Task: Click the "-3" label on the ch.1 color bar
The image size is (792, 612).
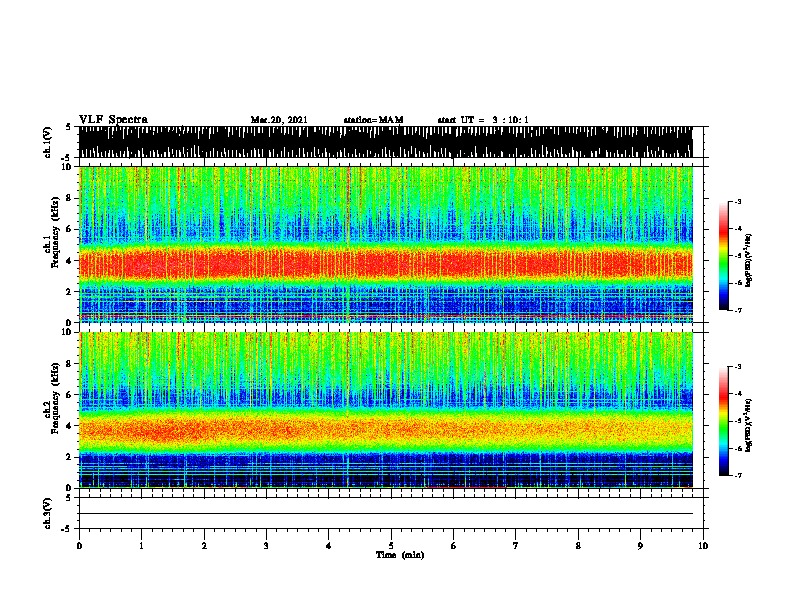Action: (x=738, y=201)
